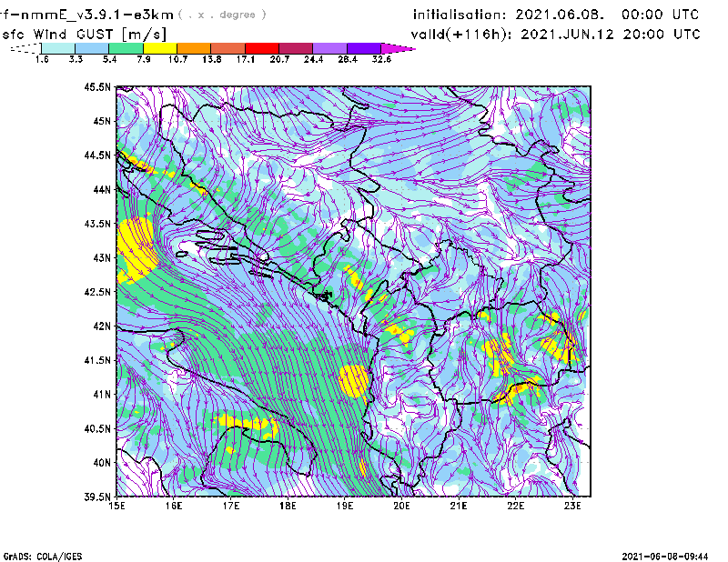Click the 39.5N latitude label

tap(97, 497)
